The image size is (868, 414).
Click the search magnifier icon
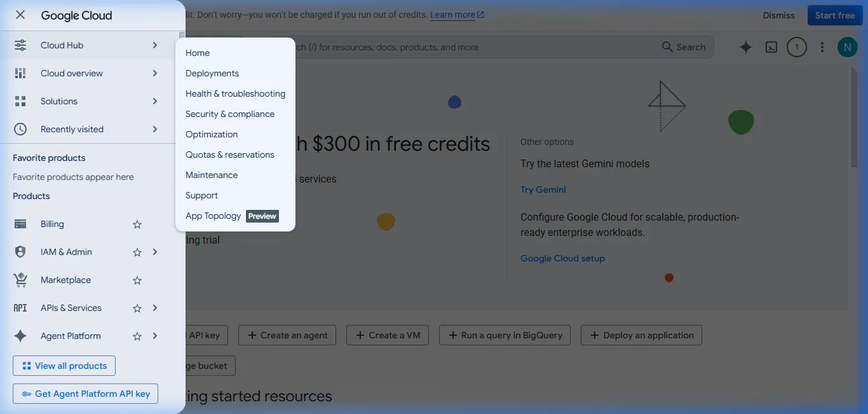pyautogui.click(x=667, y=47)
